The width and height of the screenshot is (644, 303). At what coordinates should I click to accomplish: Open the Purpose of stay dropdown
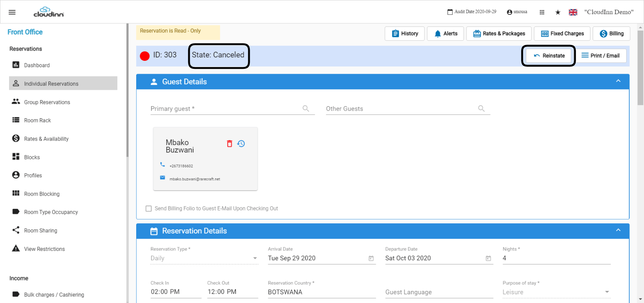coord(556,292)
